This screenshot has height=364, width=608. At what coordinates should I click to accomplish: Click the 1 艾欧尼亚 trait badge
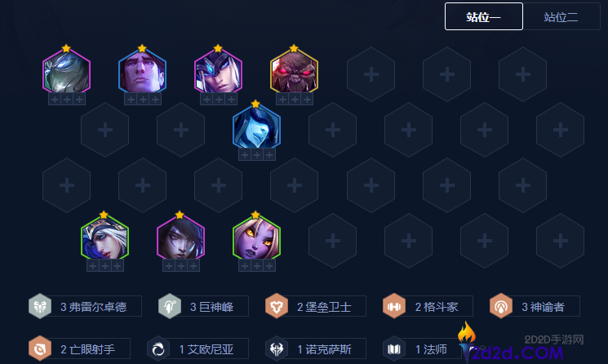(x=197, y=348)
